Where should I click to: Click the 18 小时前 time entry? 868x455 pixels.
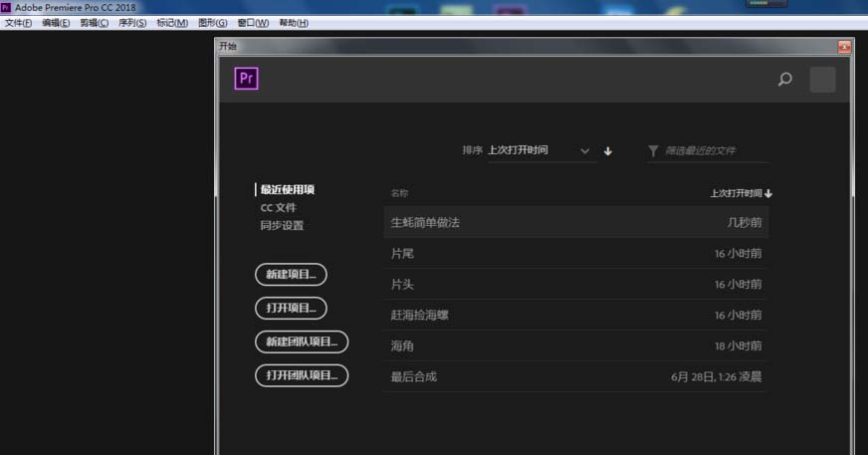(x=739, y=345)
